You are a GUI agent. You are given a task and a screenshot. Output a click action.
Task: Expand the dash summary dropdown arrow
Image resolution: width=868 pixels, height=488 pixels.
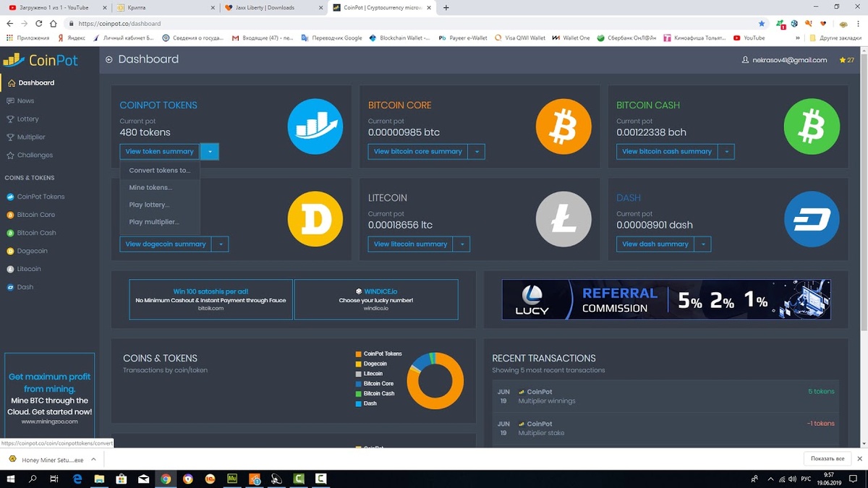[x=702, y=244]
